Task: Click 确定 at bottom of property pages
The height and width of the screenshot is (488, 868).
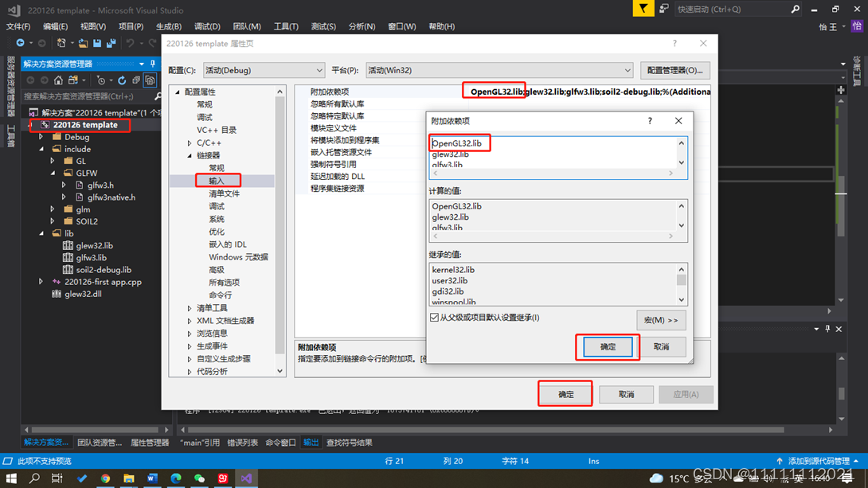Action: 565,395
